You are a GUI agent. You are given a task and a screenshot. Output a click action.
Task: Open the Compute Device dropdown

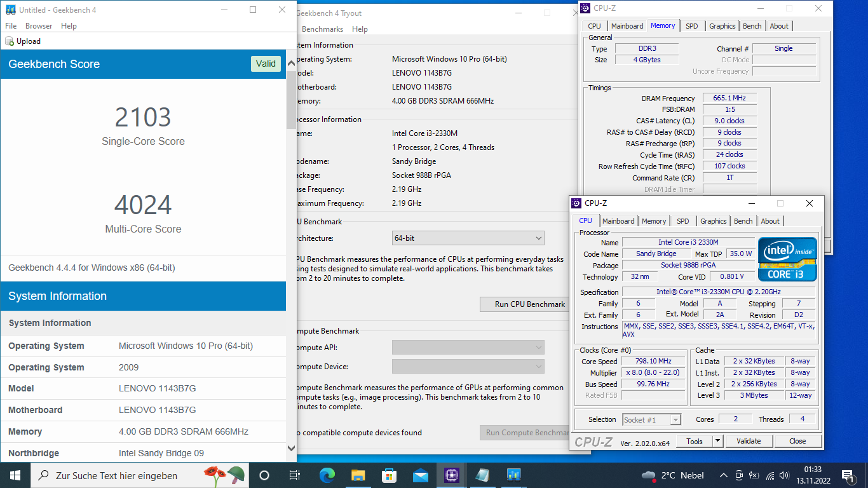468,367
